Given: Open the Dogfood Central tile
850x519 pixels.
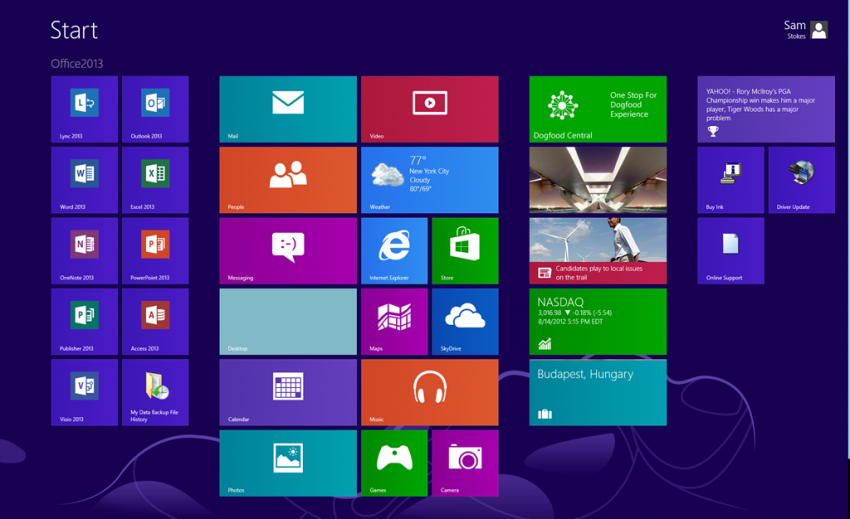Looking at the screenshot, I should 598,109.
